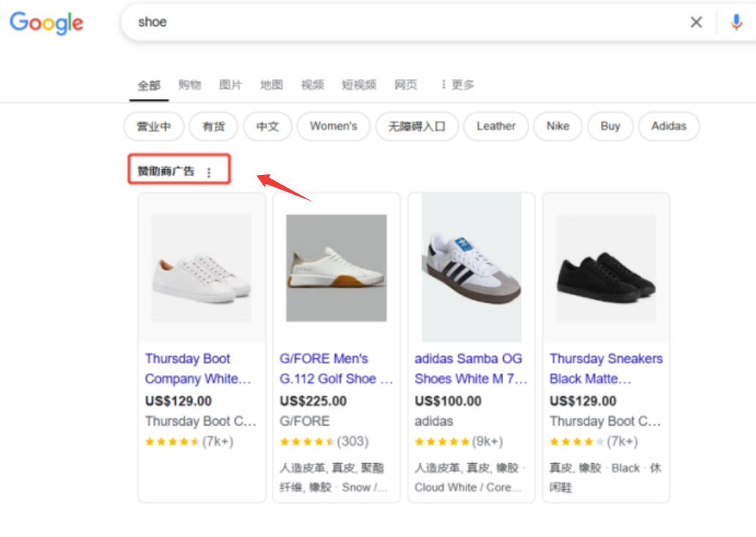Switch to the 网页 (Web) results tab
756x537 pixels.
pyautogui.click(x=405, y=84)
